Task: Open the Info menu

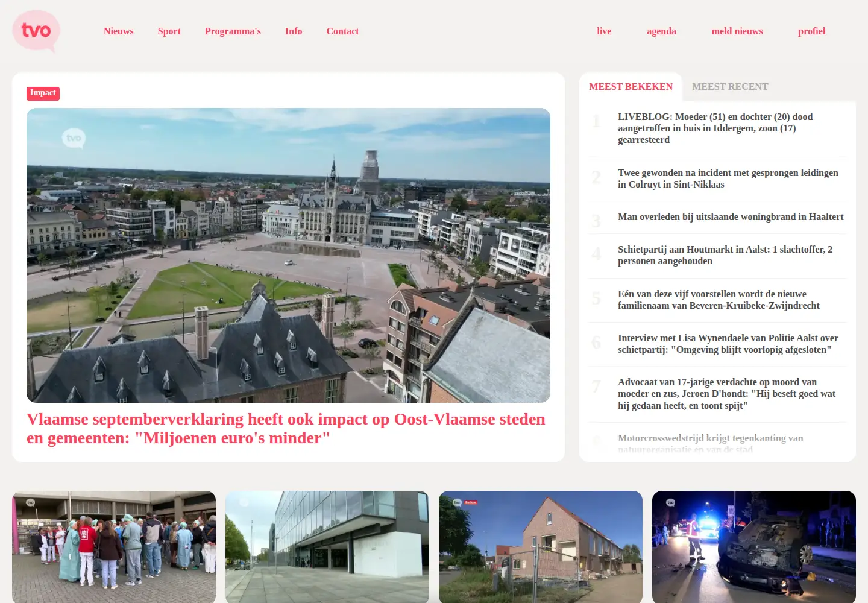Action: click(294, 31)
